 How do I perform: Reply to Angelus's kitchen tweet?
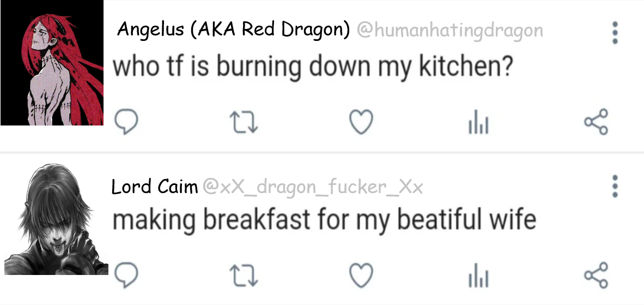coord(128,122)
